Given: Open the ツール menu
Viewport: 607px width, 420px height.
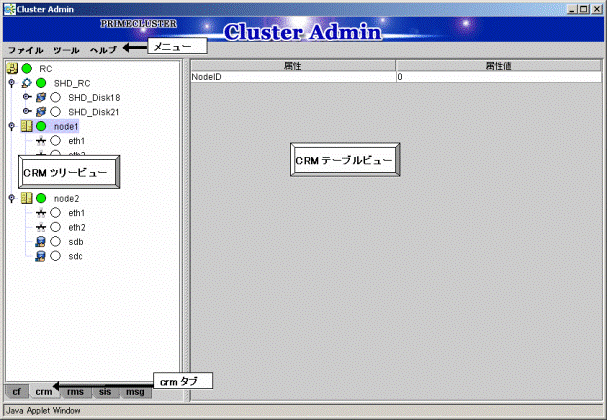Looking at the screenshot, I should 66,50.
